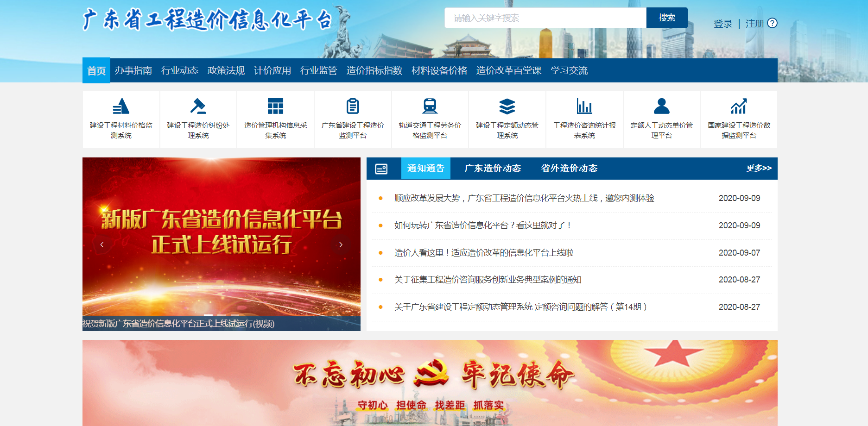Open 定额人工动态单价管理平台 person icon
Viewport: 868px width, 426px height.
(x=662, y=106)
